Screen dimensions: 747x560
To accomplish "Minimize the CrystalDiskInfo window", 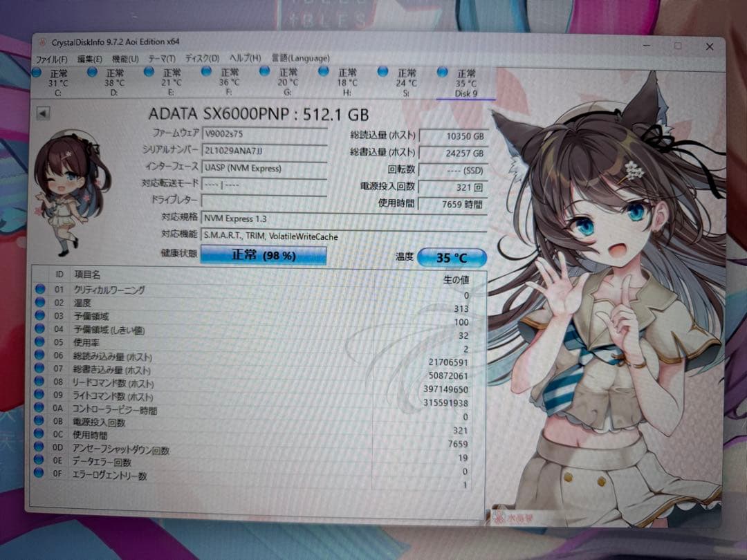I will tap(647, 46).
